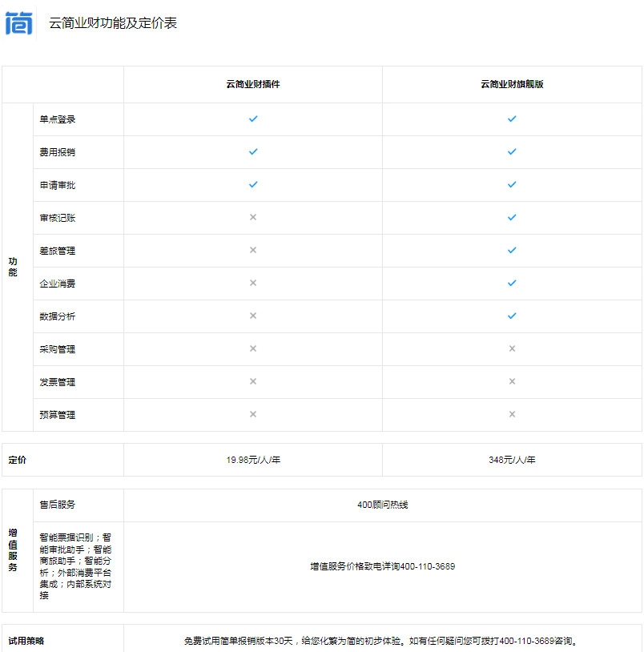The width and height of the screenshot is (644, 652).
Task: Select the 云简业财插件 column header
Action: point(253,84)
